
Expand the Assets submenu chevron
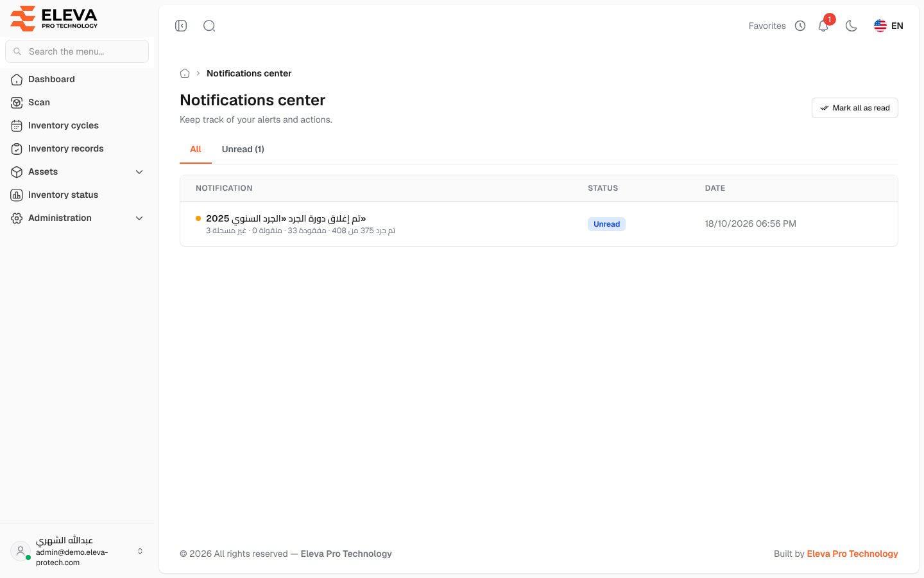coord(139,171)
